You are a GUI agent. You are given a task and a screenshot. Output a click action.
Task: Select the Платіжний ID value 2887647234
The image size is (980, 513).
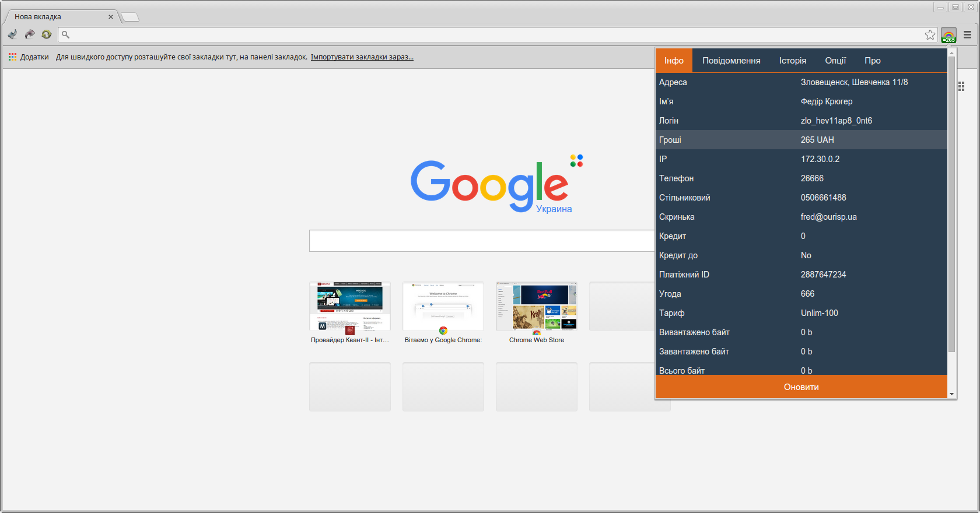coord(823,275)
